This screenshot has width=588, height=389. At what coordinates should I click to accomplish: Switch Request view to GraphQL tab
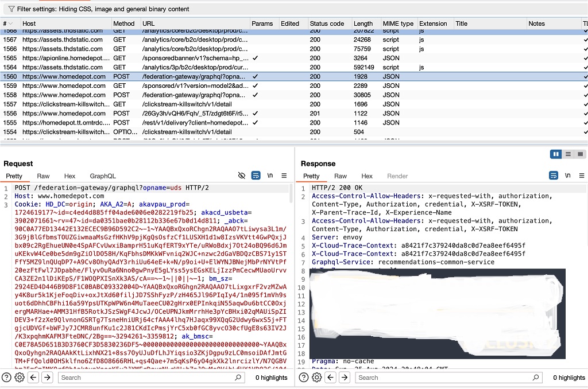103,176
